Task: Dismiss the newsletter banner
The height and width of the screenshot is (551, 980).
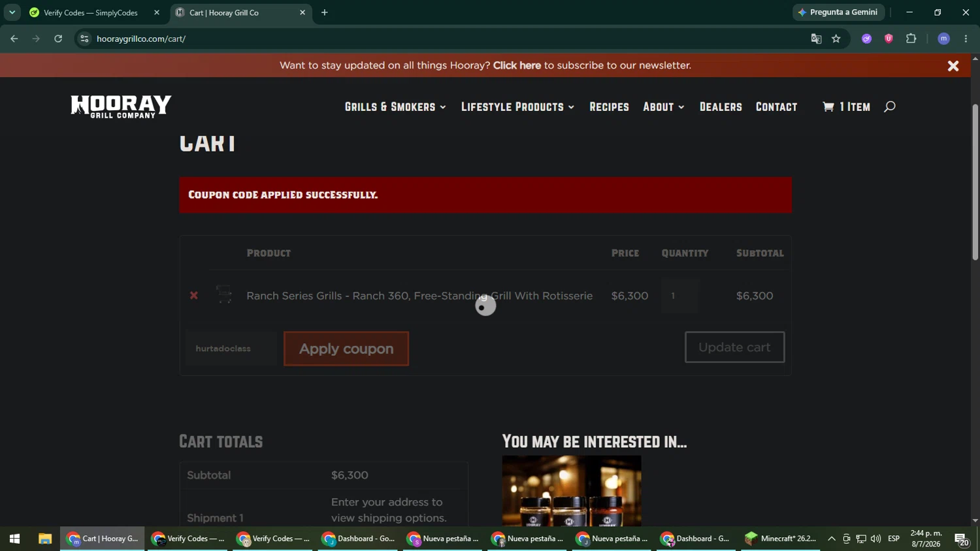Action: [x=953, y=66]
